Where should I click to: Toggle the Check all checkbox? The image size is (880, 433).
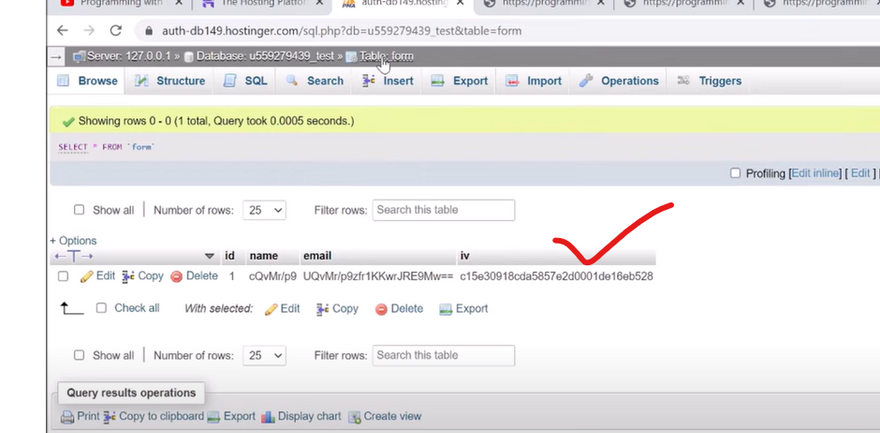click(101, 308)
